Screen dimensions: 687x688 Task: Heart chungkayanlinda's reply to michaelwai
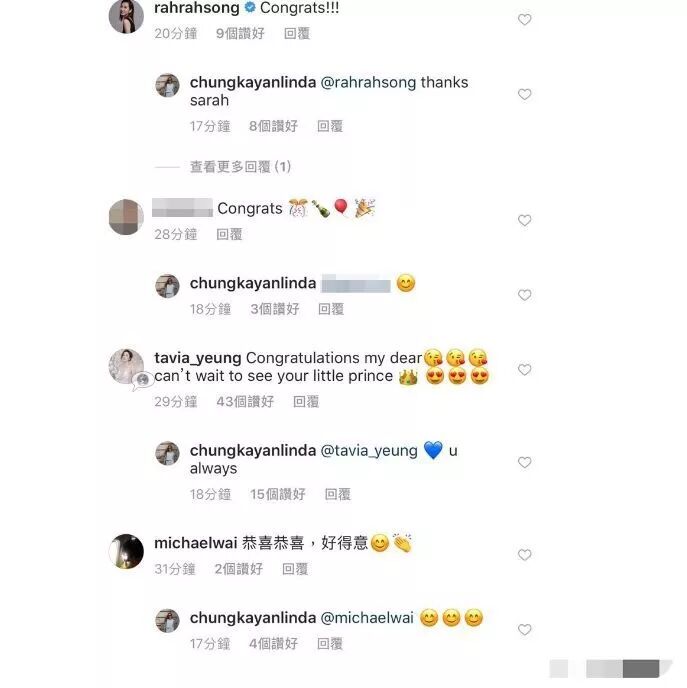click(x=525, y=630)
